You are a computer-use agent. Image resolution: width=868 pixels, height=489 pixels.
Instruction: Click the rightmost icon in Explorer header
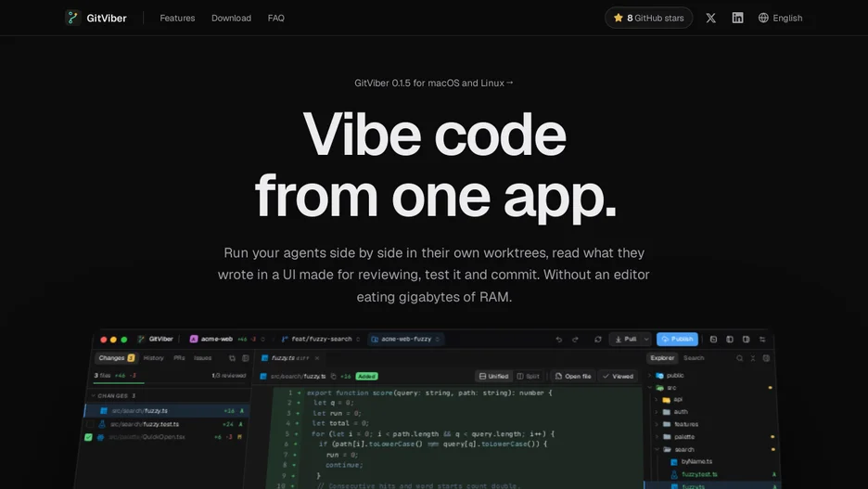(x=766, y=358)
